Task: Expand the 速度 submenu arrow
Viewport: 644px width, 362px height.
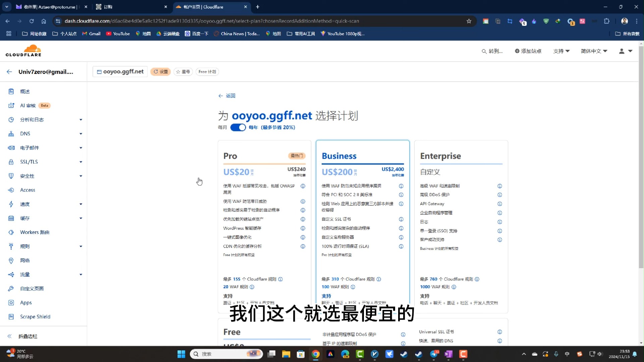Action: point(81,204)
